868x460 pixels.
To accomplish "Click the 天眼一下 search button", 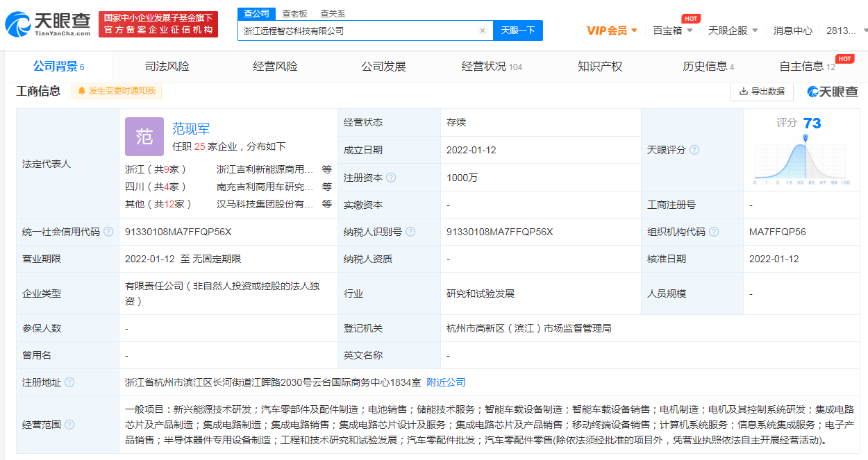I will pyautogui.click(x=518, y=31).
